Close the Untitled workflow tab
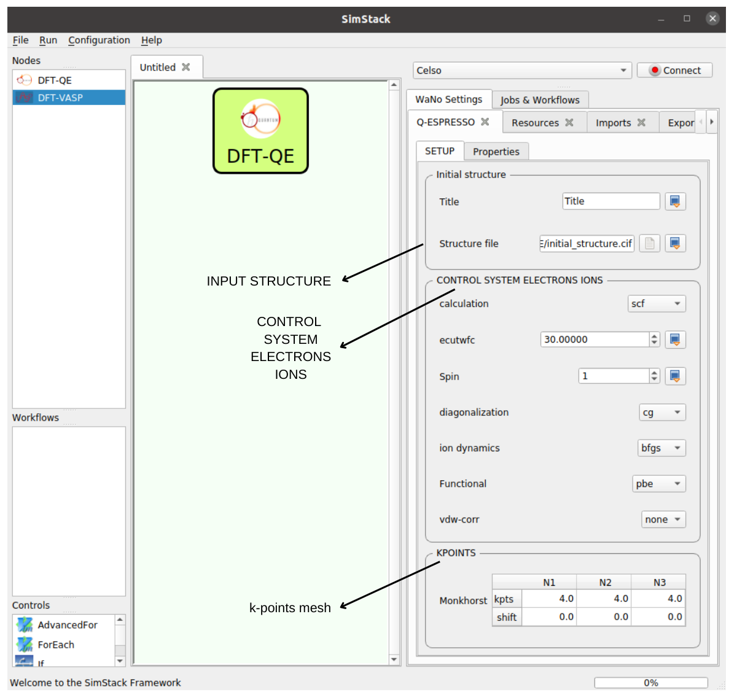Viewport: 737px width, 700px height. tap(185, 67)
